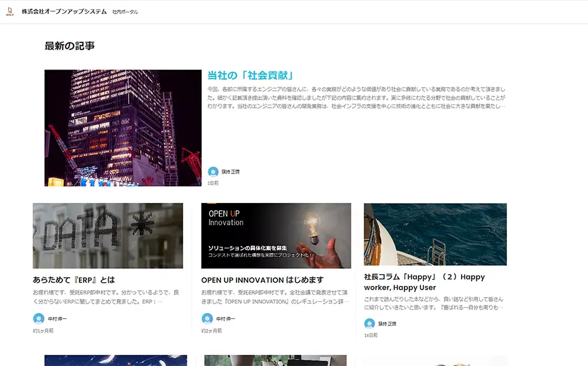Open the ocean boat thumbnail image

coord(435,235)
